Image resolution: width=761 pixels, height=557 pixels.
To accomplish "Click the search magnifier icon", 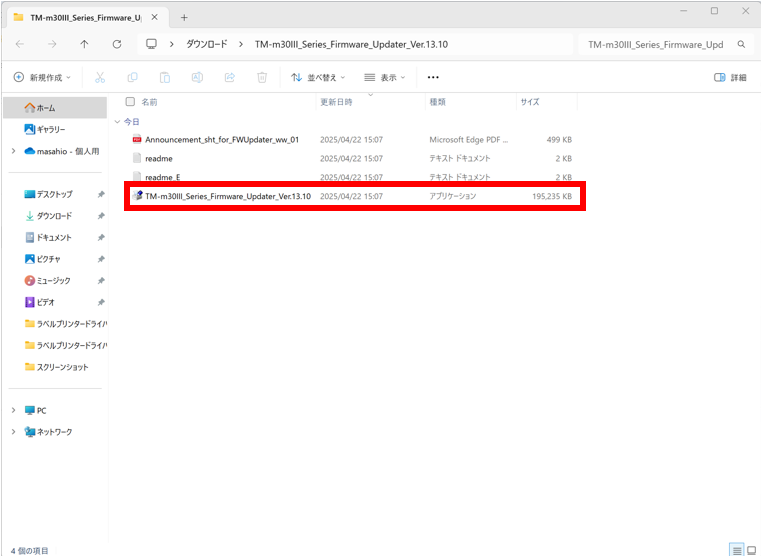I will 741,44.
